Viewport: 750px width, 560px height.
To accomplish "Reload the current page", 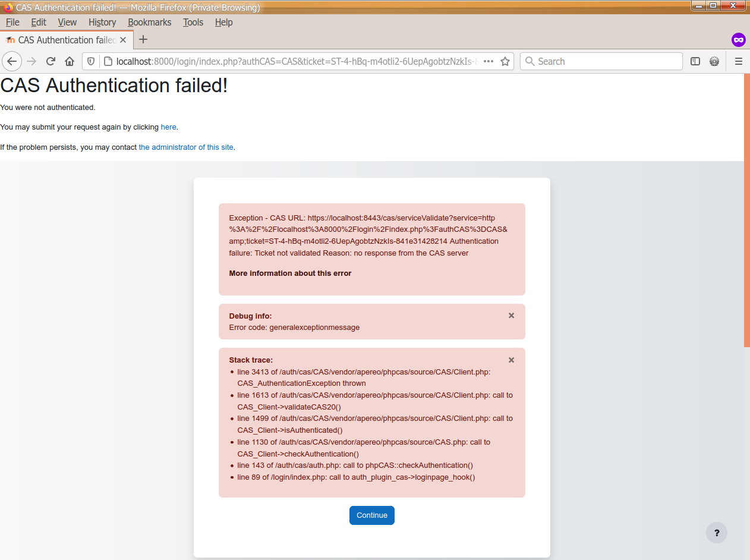I will 51,61.
